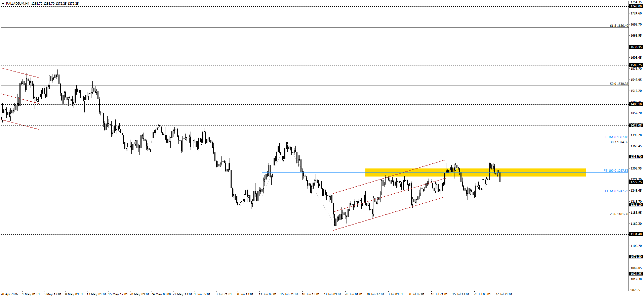Image resolution: width=644 pixels, height=298 pixels.
Task: Click the 1743.00 horizontal level price tag
Action: pyautogui.click(x=636, y=6)
